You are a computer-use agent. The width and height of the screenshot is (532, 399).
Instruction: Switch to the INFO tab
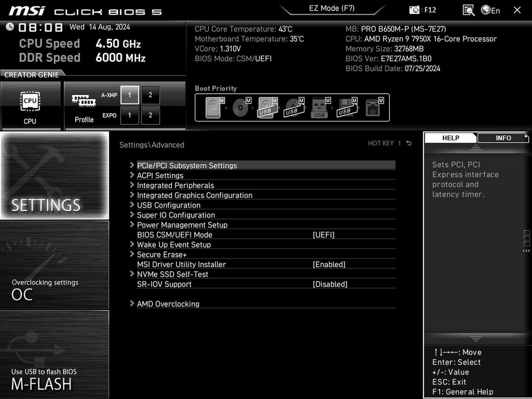pyautogui.click(x=503, y=138)
